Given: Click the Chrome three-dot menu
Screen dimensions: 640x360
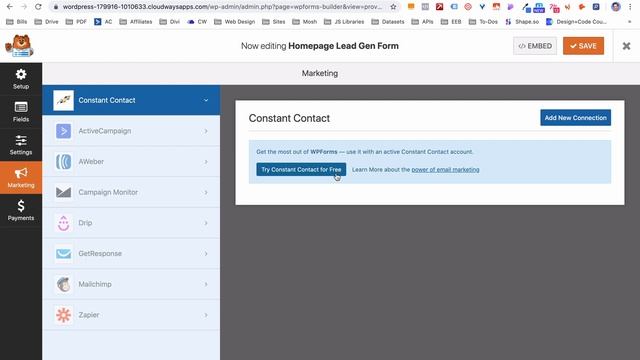Looking at the screenshot, I should pos(631,7).
